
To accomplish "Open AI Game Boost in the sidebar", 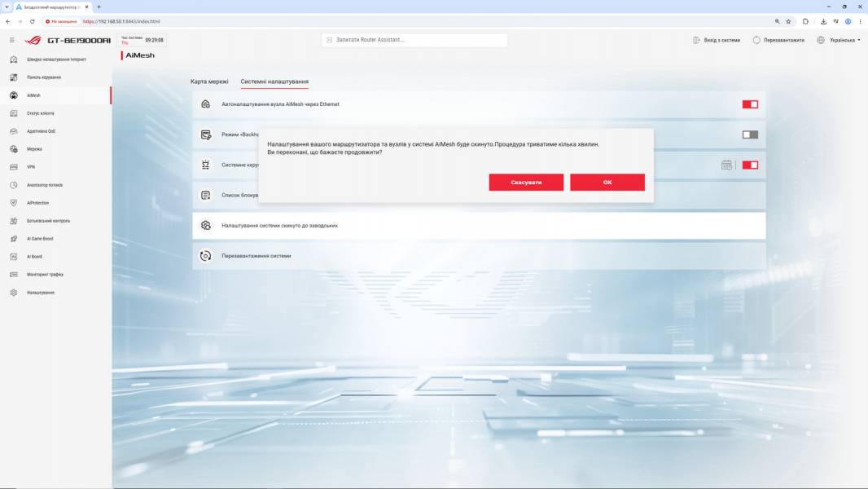I will (56, 239).
